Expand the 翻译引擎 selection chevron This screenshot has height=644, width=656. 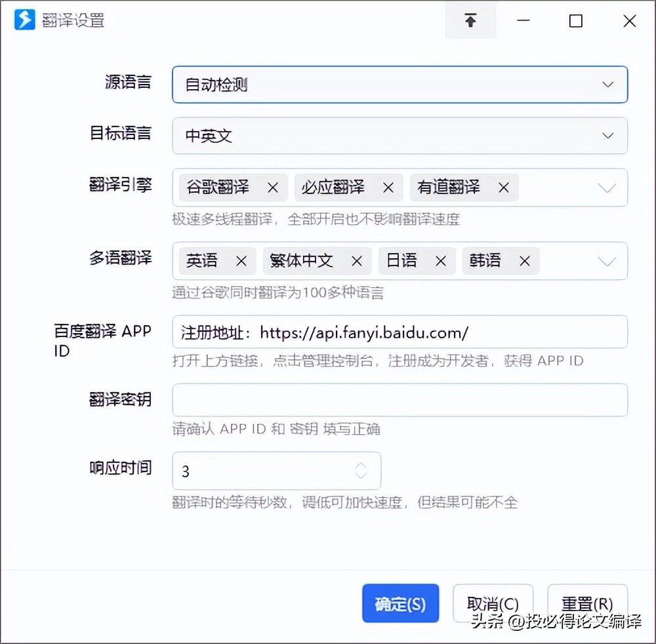[x=607, y=188]
